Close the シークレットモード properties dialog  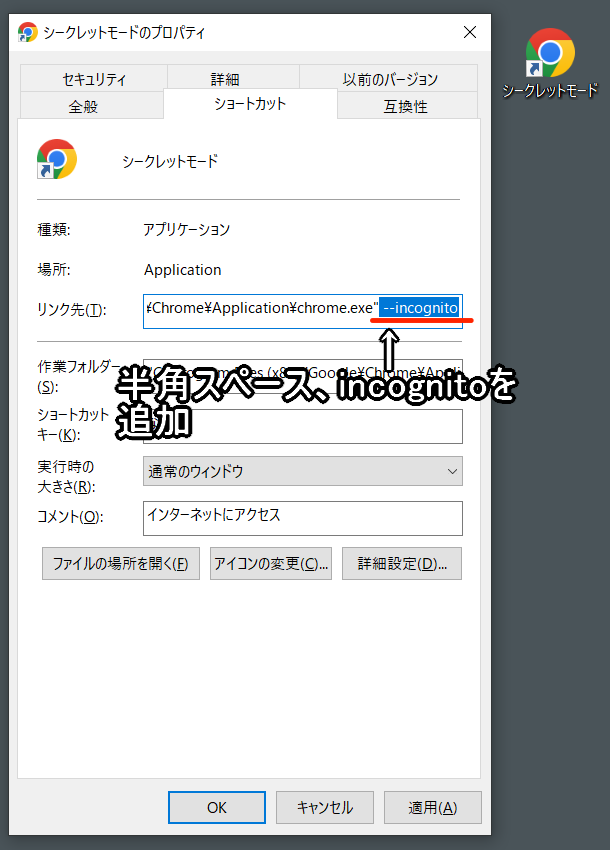[470, 32]
